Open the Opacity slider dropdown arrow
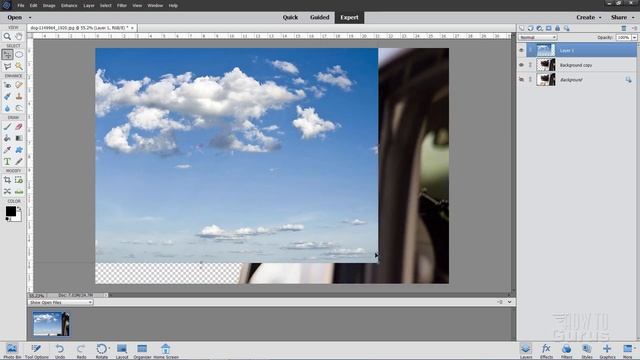This screenshot has width=640, height=360. click(x=634, y=37)
